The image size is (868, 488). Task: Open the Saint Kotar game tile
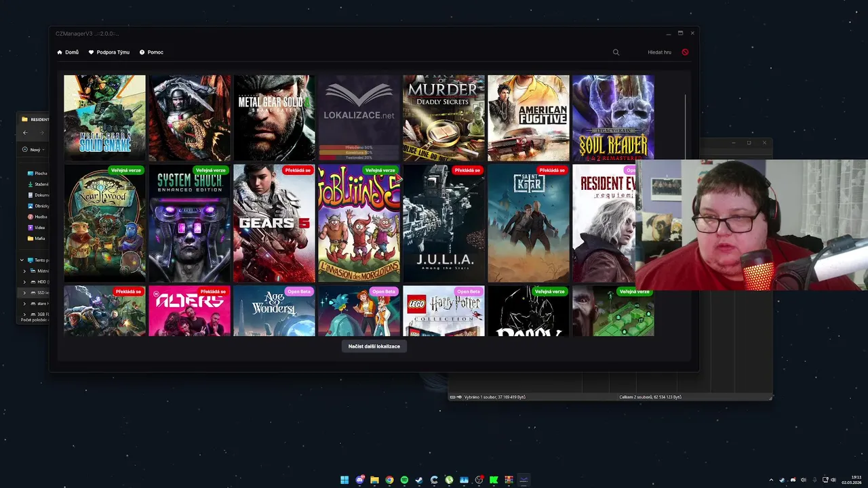click(x=528, y=224)
